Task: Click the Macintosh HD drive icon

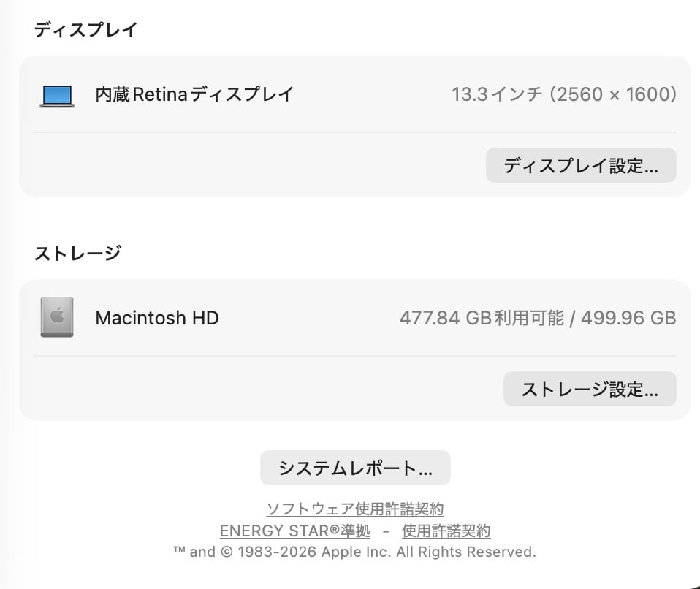Action: pos(57,319)
